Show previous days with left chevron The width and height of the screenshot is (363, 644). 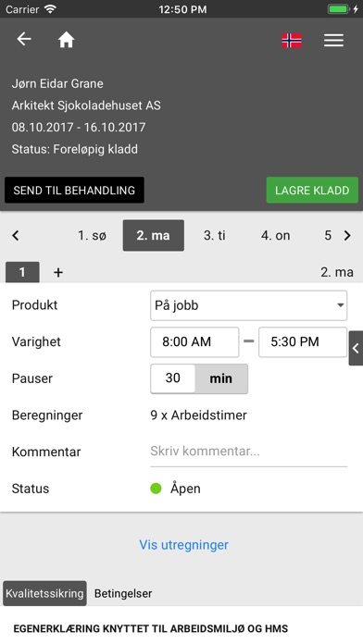[x=16, y=235]
